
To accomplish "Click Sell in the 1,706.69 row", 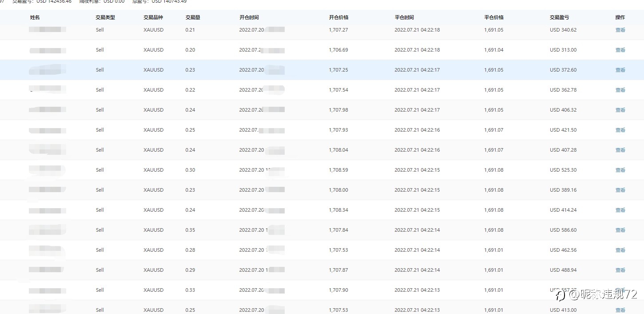I will [x=100, y=50].
